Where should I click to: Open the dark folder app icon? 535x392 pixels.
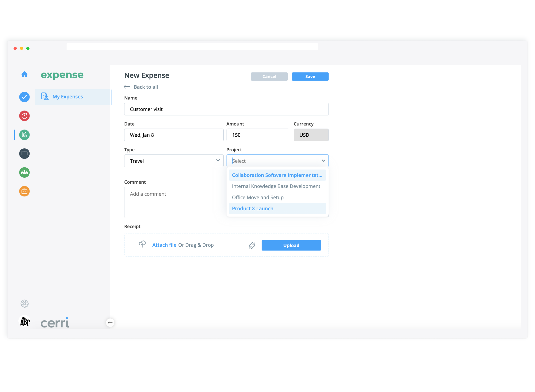24,153
